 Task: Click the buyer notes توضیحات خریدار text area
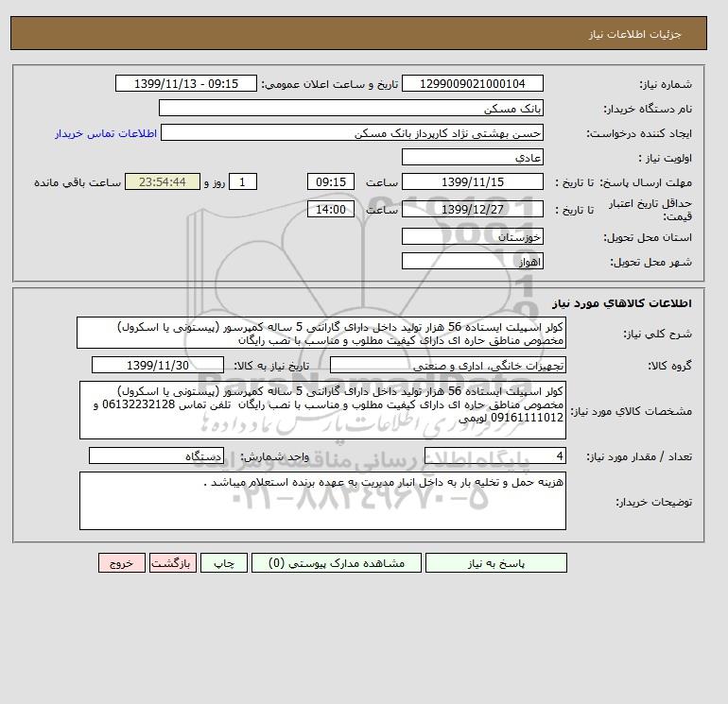[322, 501]
